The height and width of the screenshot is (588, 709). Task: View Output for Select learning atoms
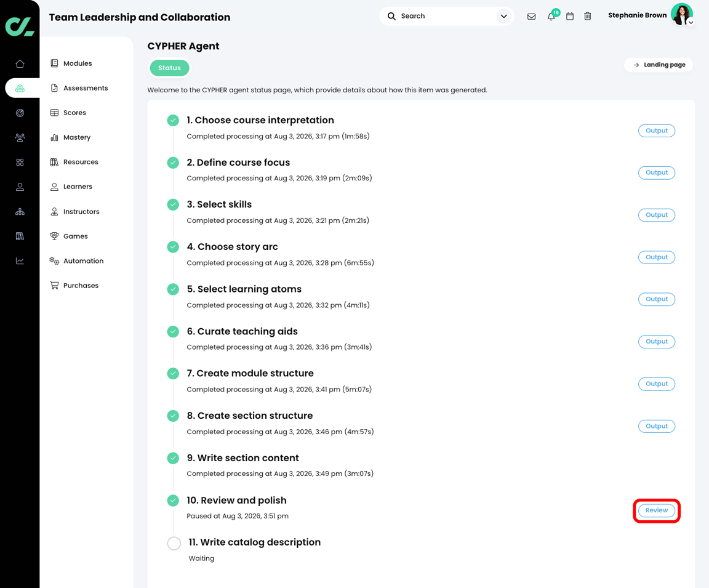click(x=657, y=299)
